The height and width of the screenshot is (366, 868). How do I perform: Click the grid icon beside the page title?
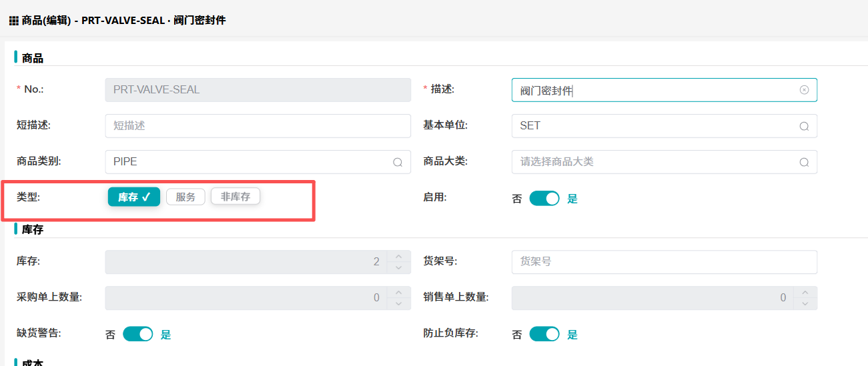click(x=13, y=21)
